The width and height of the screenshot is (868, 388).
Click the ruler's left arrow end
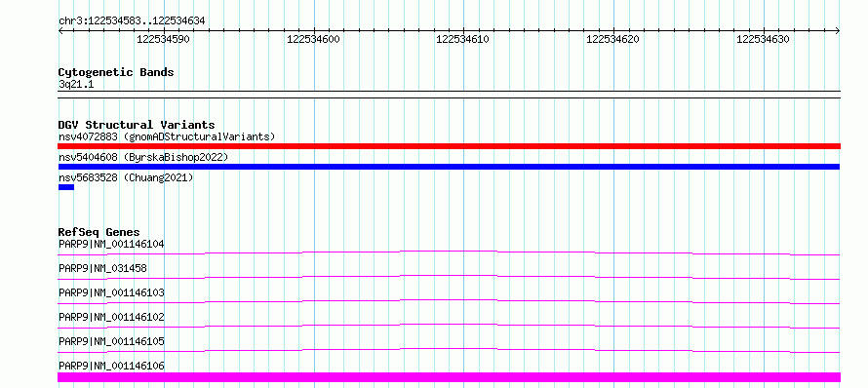click(x=60, y=31)
